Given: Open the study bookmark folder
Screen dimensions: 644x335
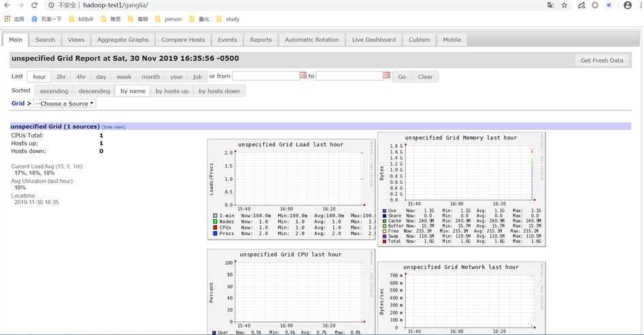Looking at the screenshot, I should pyautogui.click(x=228, y=19).
